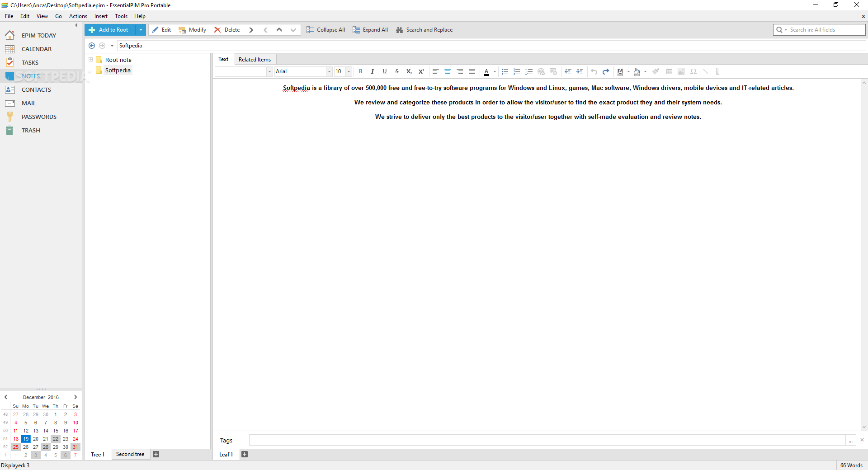Select the Softpedia note in tree
868x470 pixels.
click(118, 70)
